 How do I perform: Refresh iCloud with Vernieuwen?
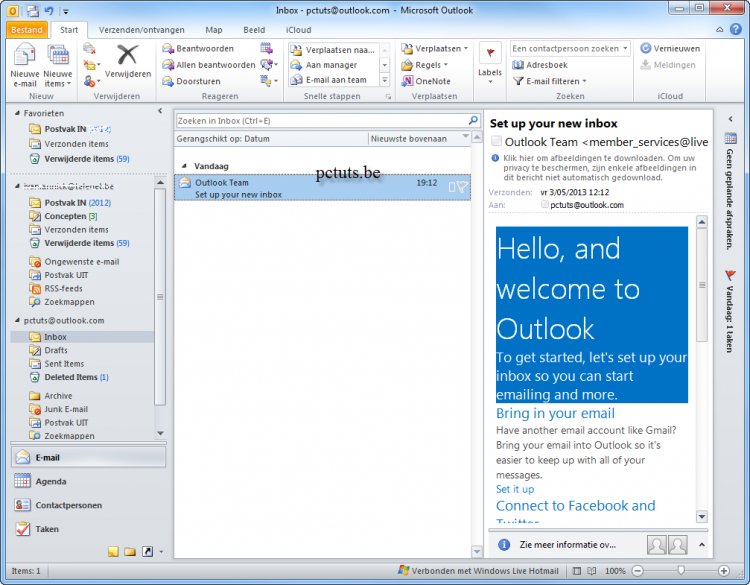[670, 48]
